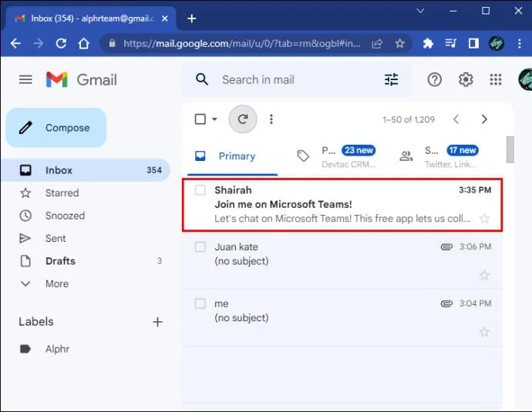Show search options filter icon
Image resolution: width=532 pixels, height=412 pixels.
point(391,79)
